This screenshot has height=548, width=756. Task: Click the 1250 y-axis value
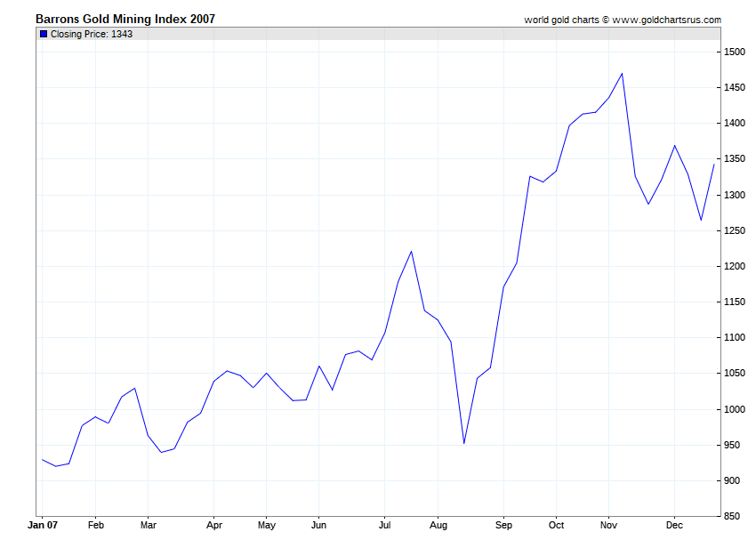735,230
